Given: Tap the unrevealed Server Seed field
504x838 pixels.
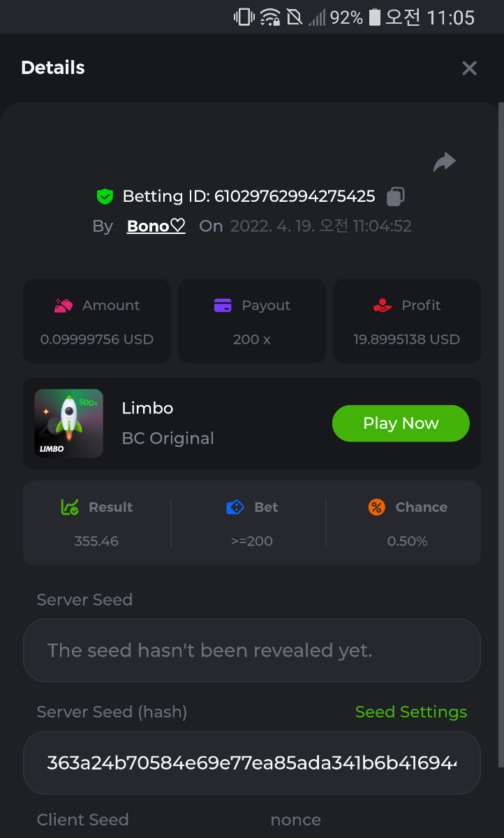Looking at the screenshot, I should tap(251, 650).
